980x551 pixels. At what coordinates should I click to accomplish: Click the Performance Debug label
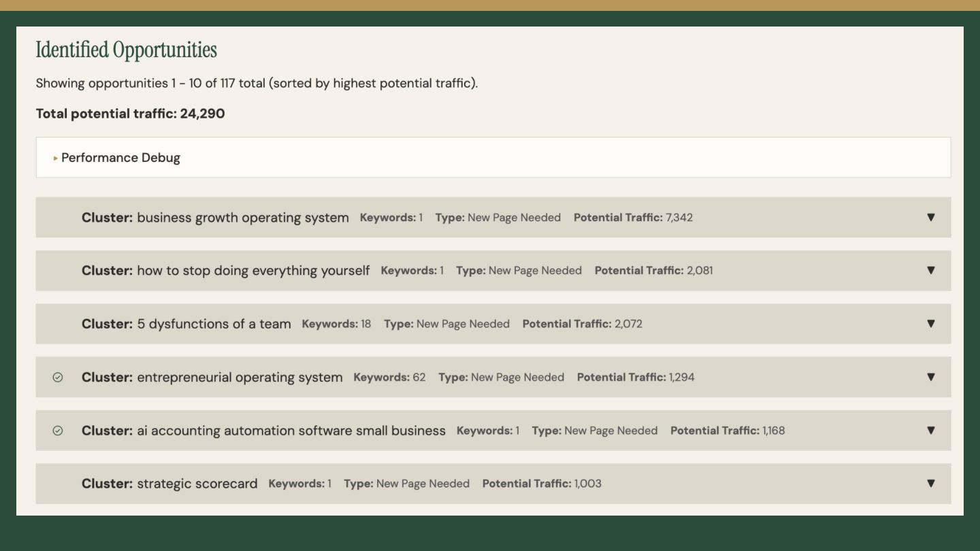click(x=120, y=158)
